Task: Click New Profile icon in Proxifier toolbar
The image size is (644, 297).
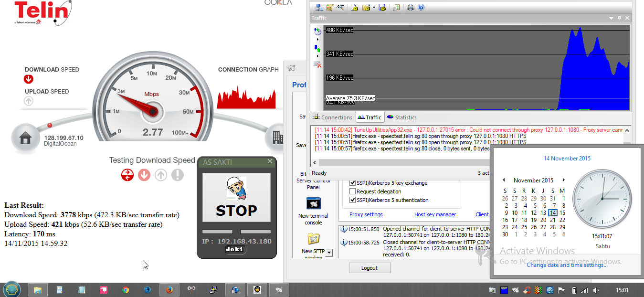Action: click(x=354, y=7)
